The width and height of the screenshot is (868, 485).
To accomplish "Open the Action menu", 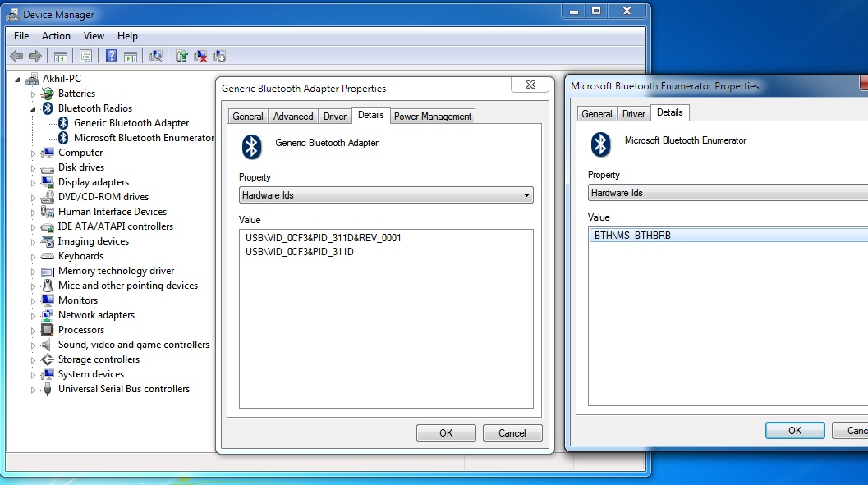I will click(56, 36).
